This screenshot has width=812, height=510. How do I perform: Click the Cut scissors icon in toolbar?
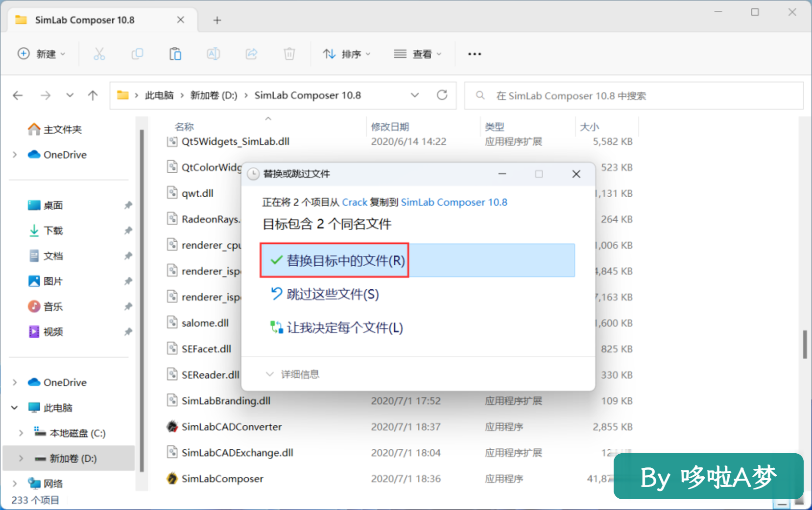pos(99,54)
